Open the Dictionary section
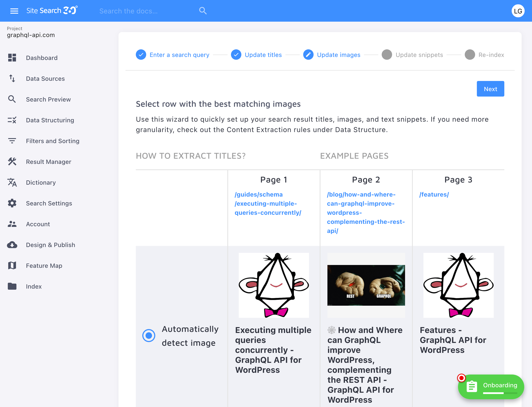The height and width of the screenshot is (407, 532). (x=41, y=183)
